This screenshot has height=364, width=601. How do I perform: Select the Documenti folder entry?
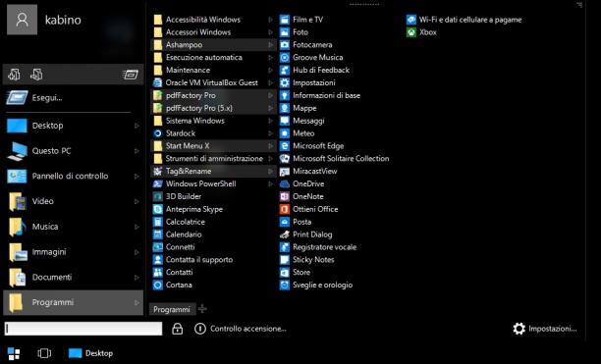click(x=73, y=277)
